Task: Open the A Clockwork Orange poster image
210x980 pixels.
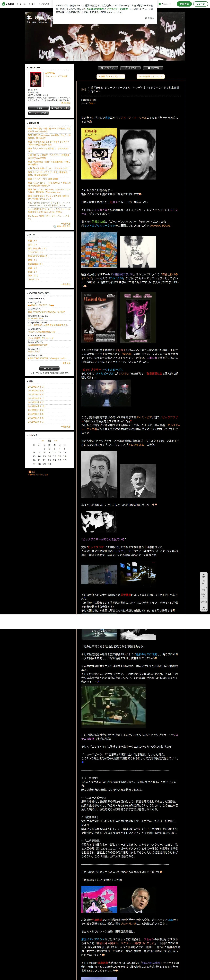Action: pyautogui.click(x=99, y=318)
